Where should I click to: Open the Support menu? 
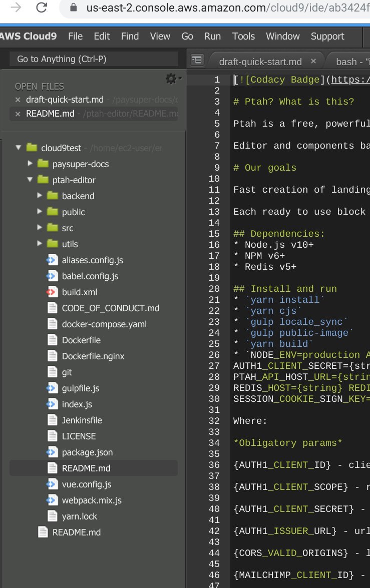[327, 37]
